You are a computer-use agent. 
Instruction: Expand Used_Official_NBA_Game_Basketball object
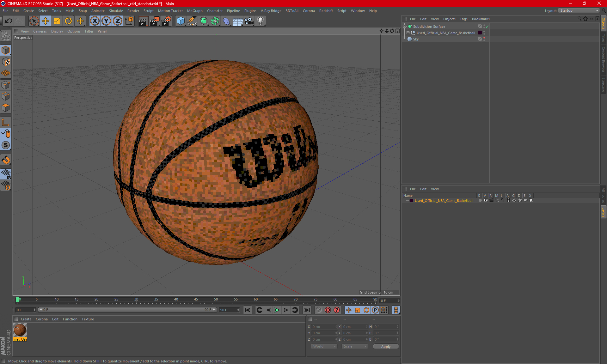click(x=408, y=33)
